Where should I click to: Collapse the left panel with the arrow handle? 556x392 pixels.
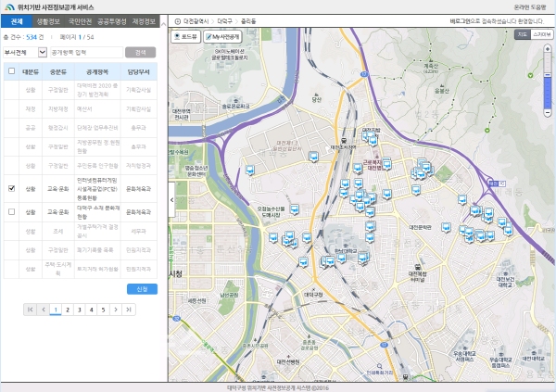[x=171, y=199]
